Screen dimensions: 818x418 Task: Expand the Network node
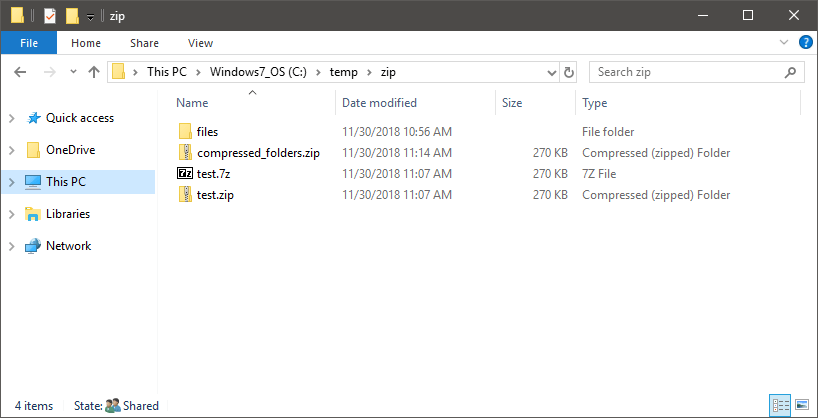point(12,246)
